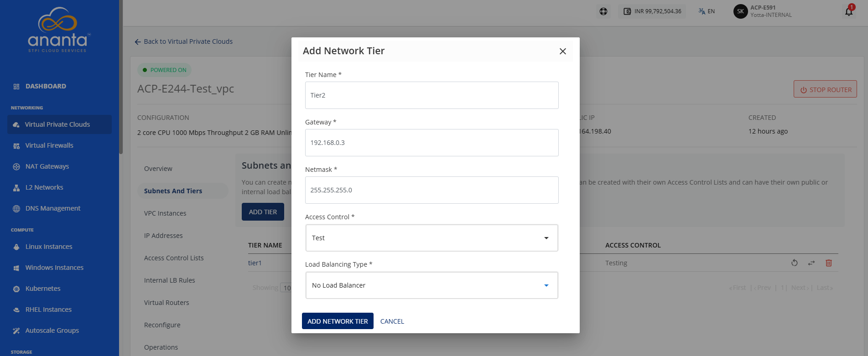The image size is (868, 356).
Task: Open the Virtual Routers tab
Action: click(x=166, y=303)
